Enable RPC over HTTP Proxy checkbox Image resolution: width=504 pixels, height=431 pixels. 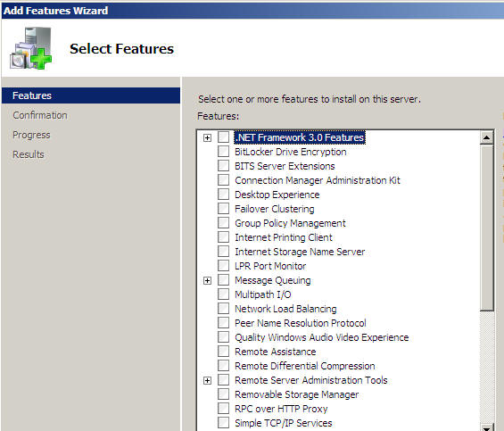click(x=223, y=409)
